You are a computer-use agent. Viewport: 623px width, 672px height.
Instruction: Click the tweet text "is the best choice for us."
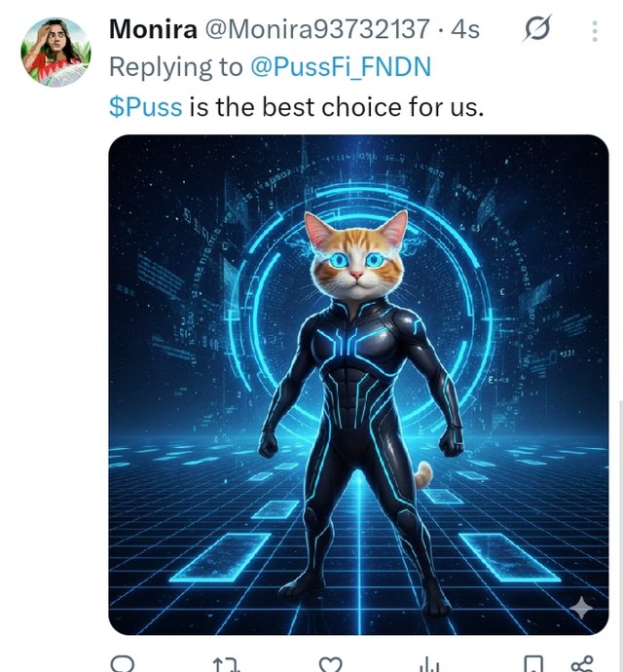click(x=336, y=106)
